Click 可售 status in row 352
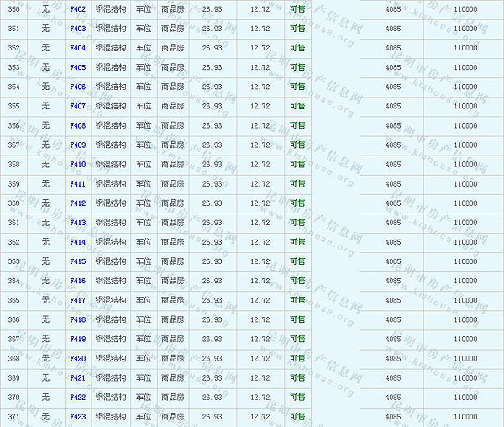The image size is (504, 427). pyautogui.click(x=297, y=48)
